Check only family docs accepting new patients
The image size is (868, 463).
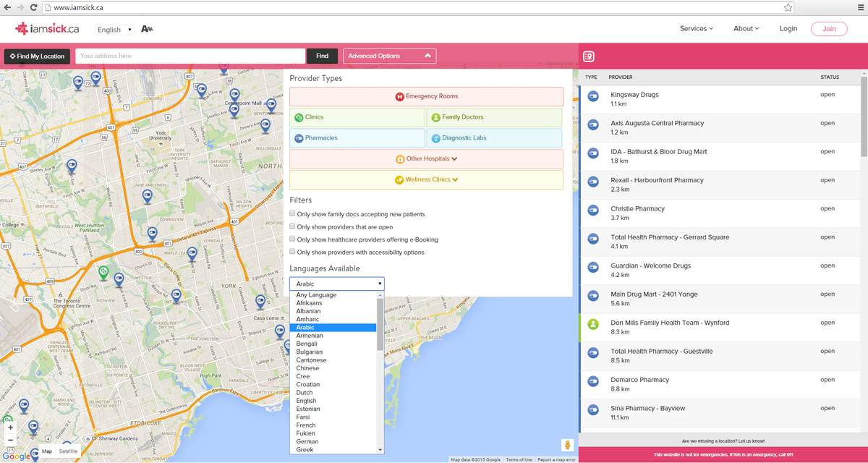[292, 214]
